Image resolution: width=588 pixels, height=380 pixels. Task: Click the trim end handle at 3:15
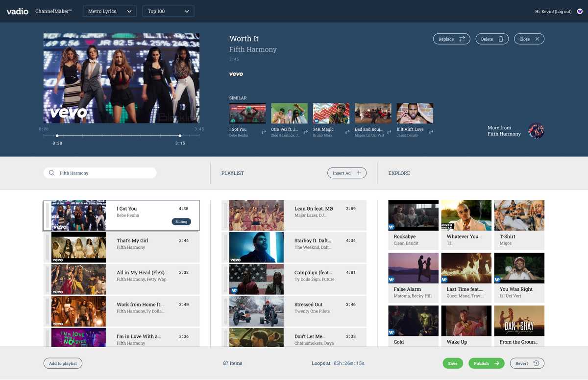pyautogui.click(x=180, y=136)
